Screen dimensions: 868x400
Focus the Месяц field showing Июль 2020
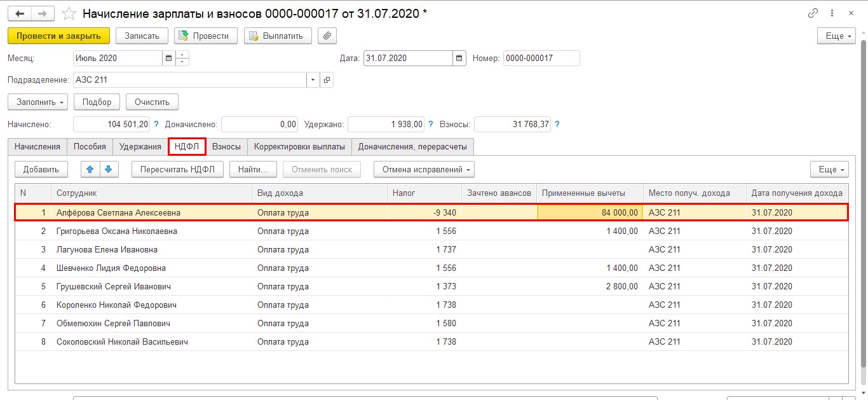(118, 59)
